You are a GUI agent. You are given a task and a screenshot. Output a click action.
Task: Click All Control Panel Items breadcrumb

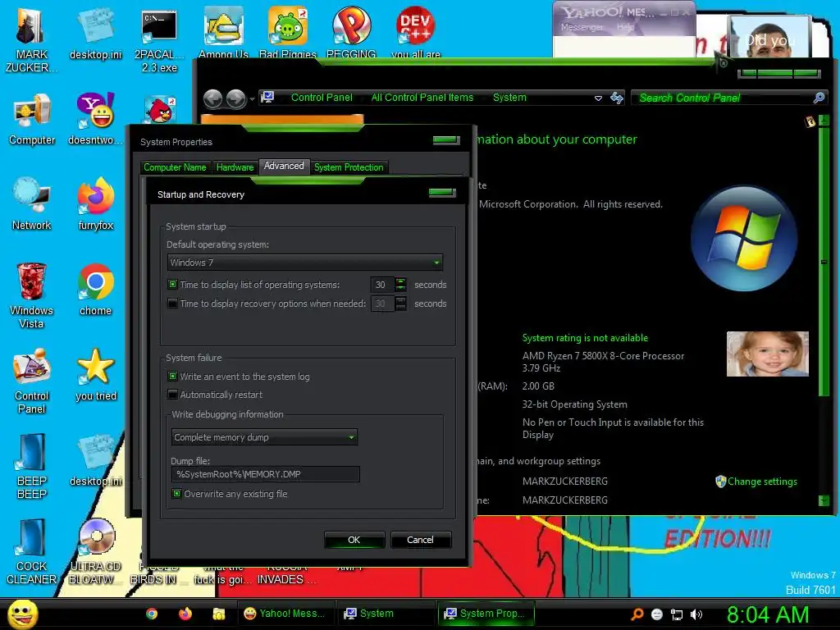[422, 98]
